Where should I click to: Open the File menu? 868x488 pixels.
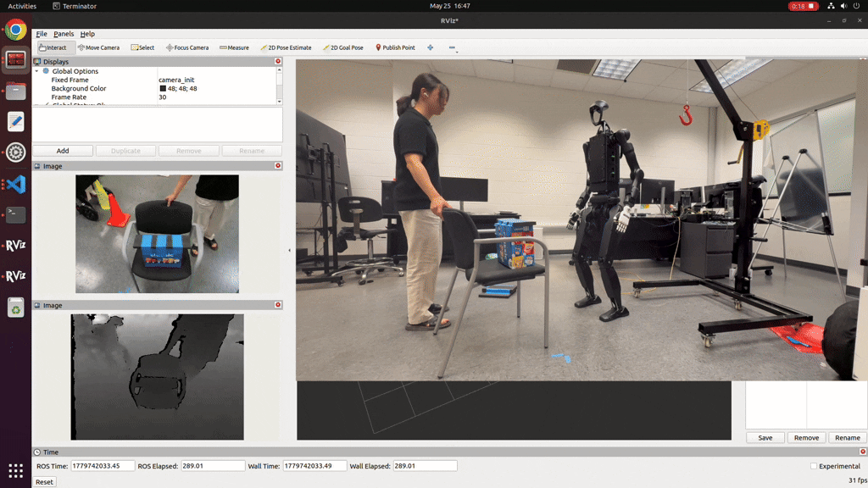[42, 34]
